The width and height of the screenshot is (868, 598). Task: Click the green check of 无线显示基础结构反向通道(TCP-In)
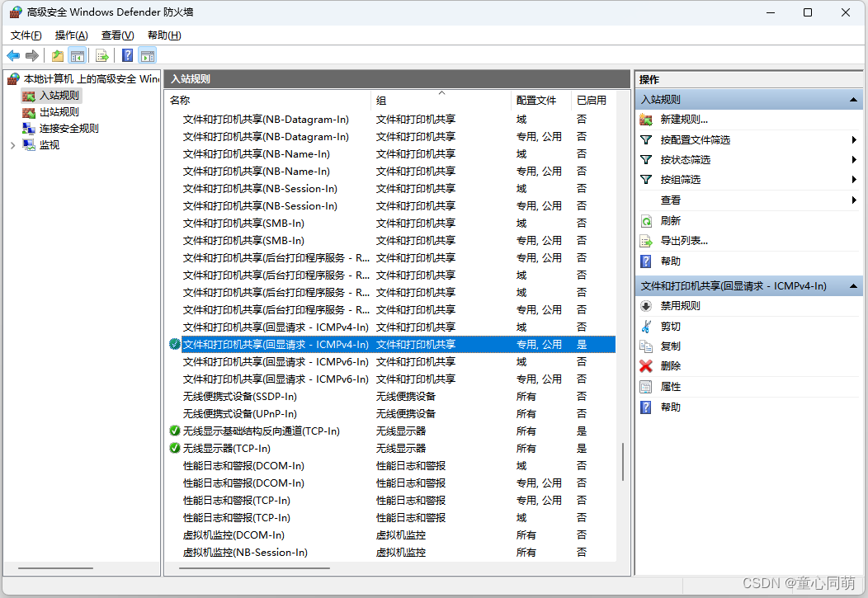tap(175, 431)
